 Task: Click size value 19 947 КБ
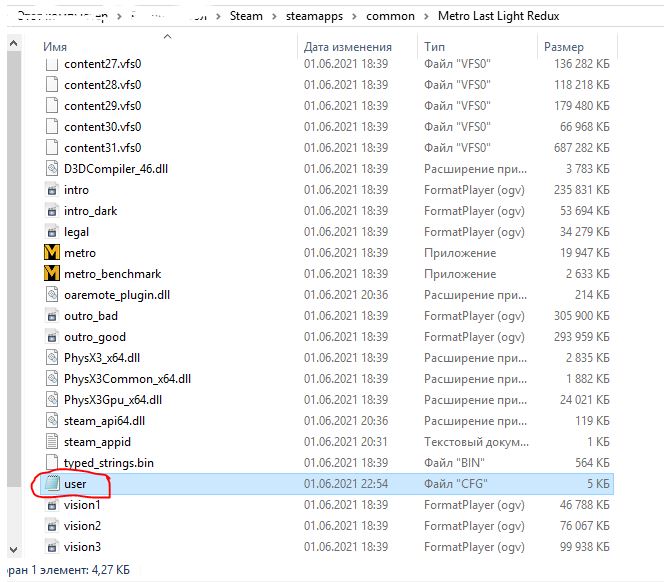585,253
